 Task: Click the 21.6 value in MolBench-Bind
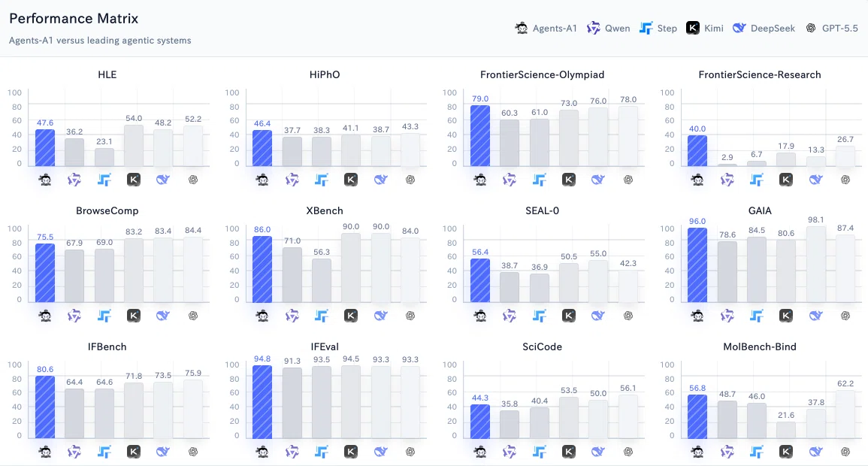[786, 415]
